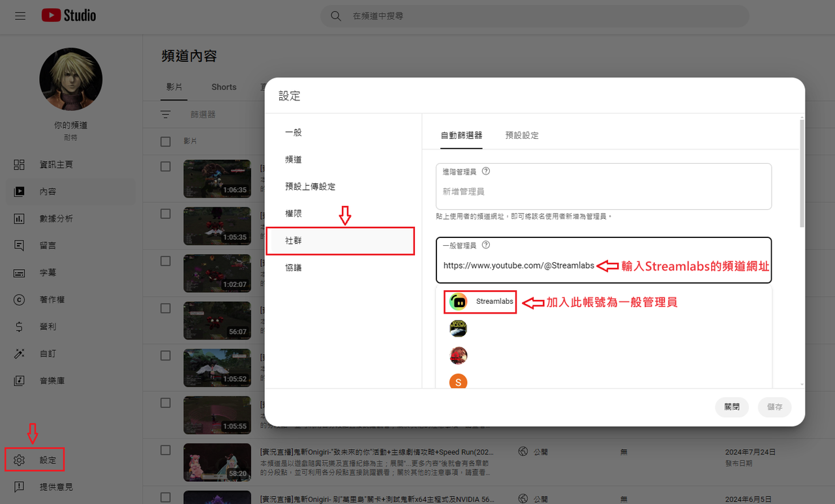Check the video row with 1:05:35 duration
The image size is (835, 504).
click(x=166, y=213)
